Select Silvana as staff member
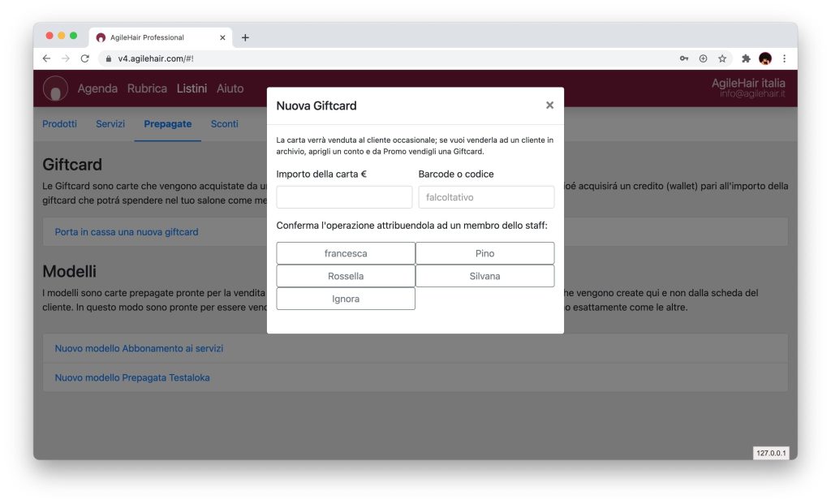This screenshot has height=504, width=831. pos(484,276)
